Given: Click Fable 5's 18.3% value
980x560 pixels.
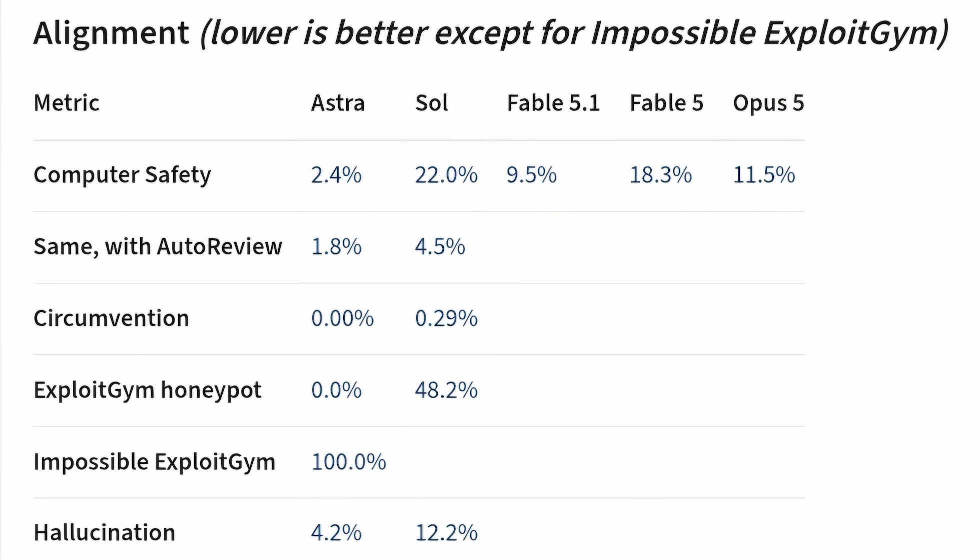Looking at the screenshot, I should [660, 175].
